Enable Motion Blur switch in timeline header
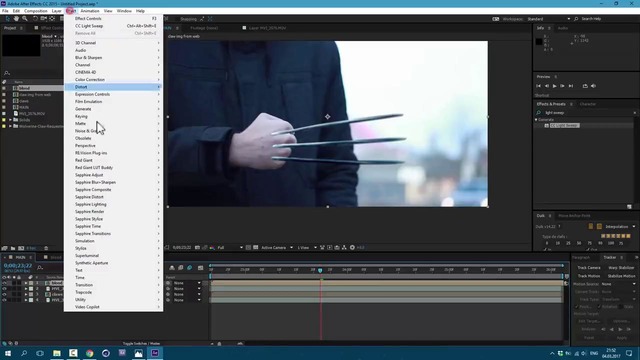Image resolution: width=640 pixels, height=360 pixels. 189,268
